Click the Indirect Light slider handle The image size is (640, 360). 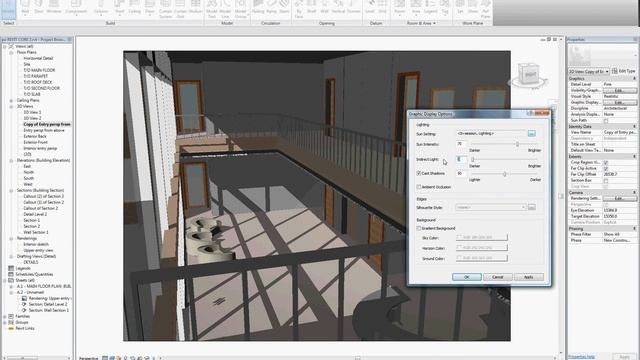472,160
